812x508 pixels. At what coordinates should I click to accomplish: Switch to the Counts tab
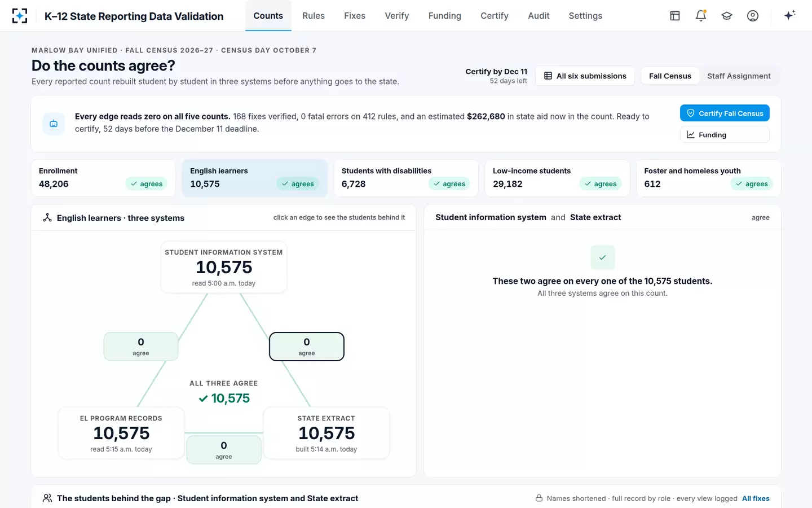268,16
